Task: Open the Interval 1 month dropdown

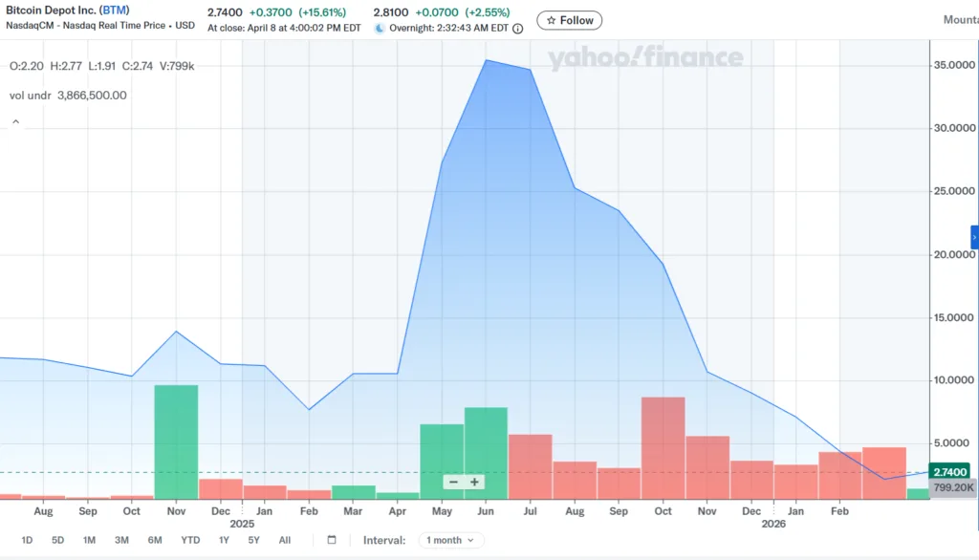Action: pos(451,540)
